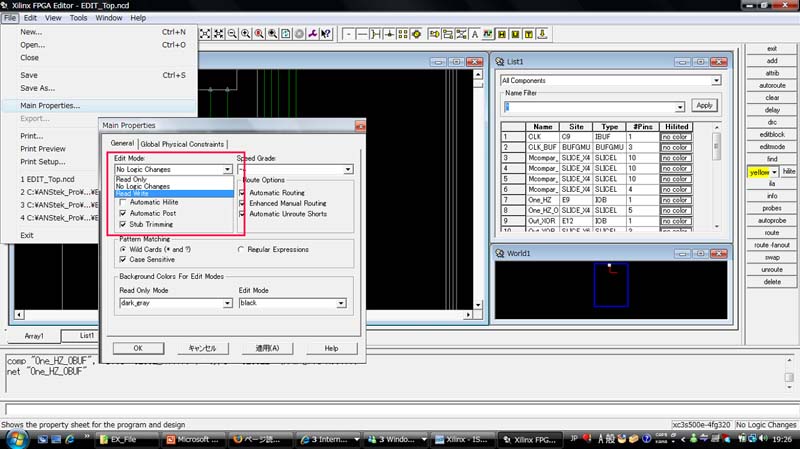Select the Regular Expressions radio button
The height and width of the screenshot is (449, 800).
(241, 250)
